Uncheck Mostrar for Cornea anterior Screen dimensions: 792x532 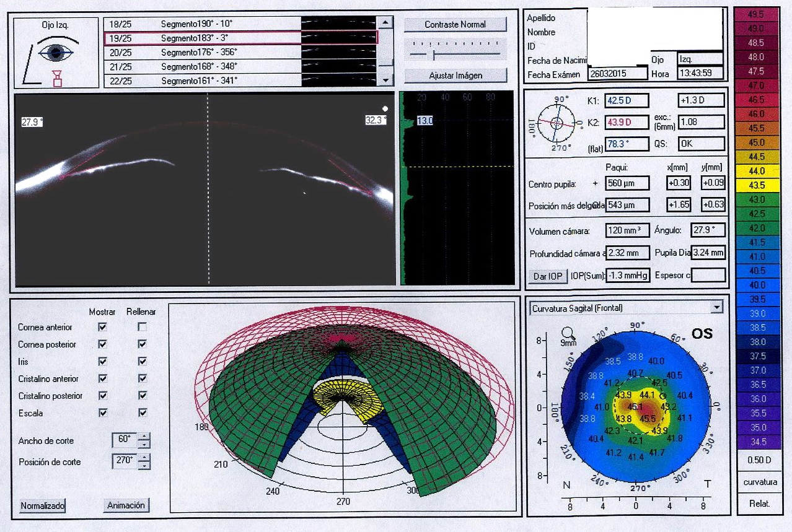click(x=103, y=327)
